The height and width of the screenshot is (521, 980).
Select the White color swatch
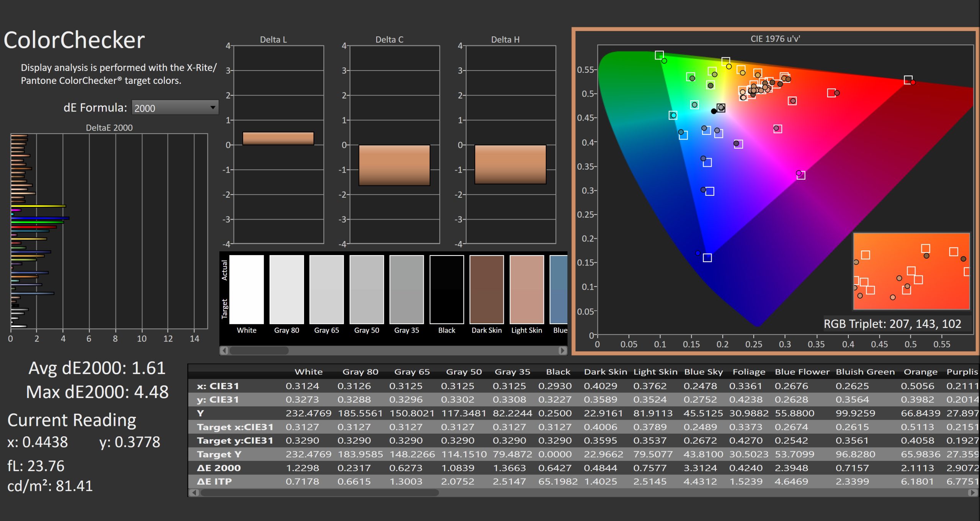coord(247,290)
